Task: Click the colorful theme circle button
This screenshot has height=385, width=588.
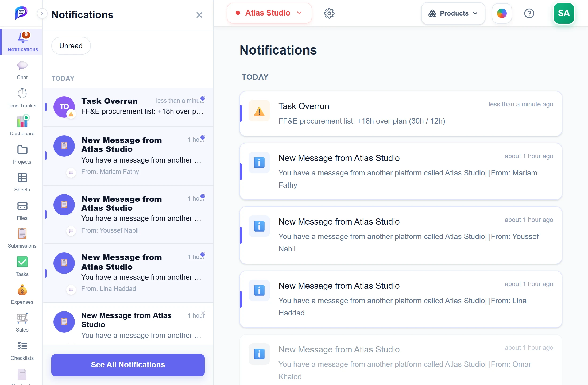Action: coord(502,13)
